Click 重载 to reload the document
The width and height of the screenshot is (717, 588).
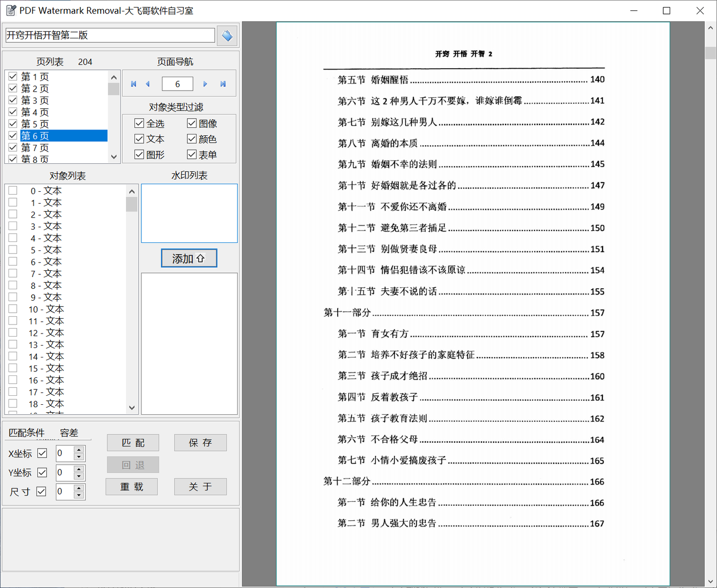coord(131,486)
